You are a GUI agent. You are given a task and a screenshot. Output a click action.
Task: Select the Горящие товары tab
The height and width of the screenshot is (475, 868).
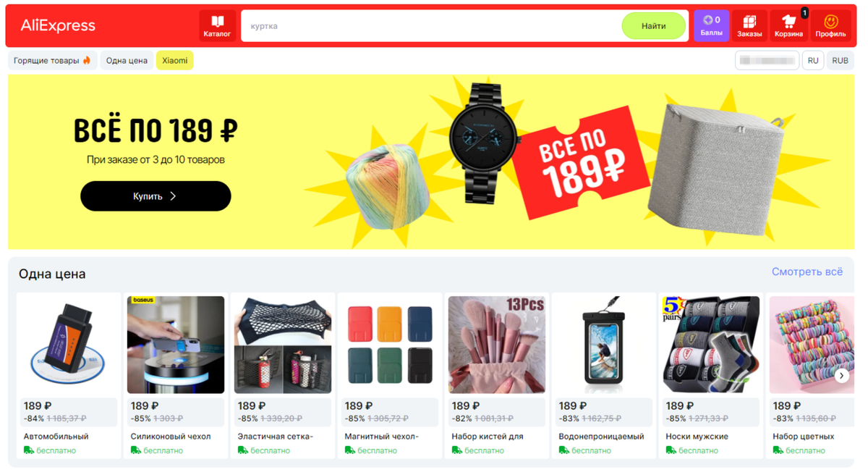click(52, 61)
